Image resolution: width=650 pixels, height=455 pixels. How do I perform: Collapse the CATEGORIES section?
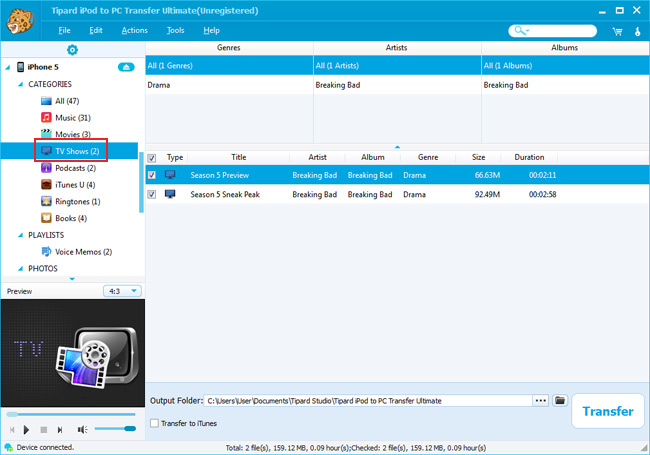coord(20,84)
